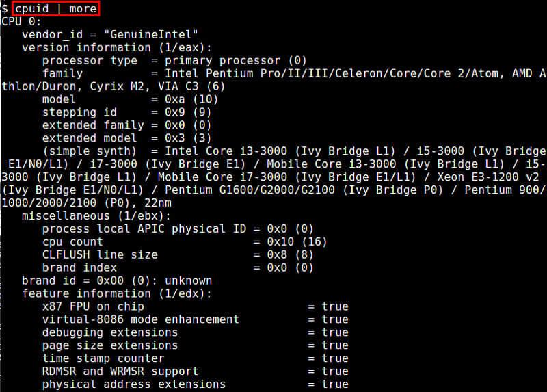This screenshot has width=547, height=392.
Task: Click the "brand id = 0x00 (0): unknown" line
Action: (x=117, y=280)
